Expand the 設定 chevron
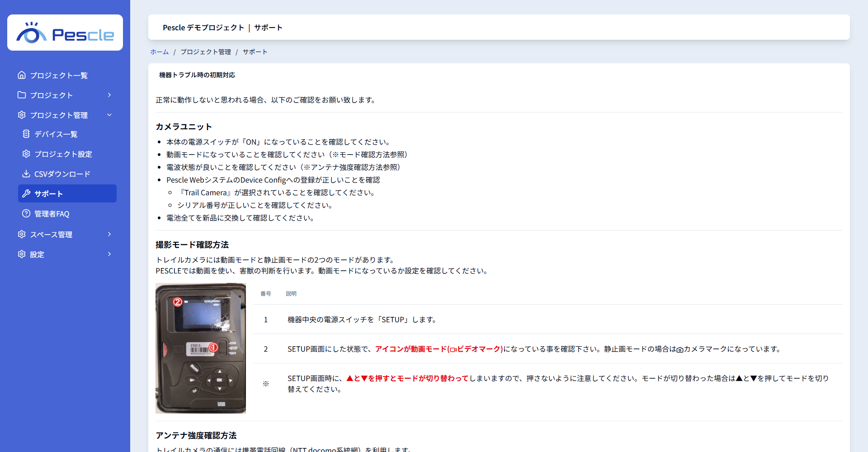The height and width of the screenshot is (452, 868). pyautogui.click(x=109, y=254)
